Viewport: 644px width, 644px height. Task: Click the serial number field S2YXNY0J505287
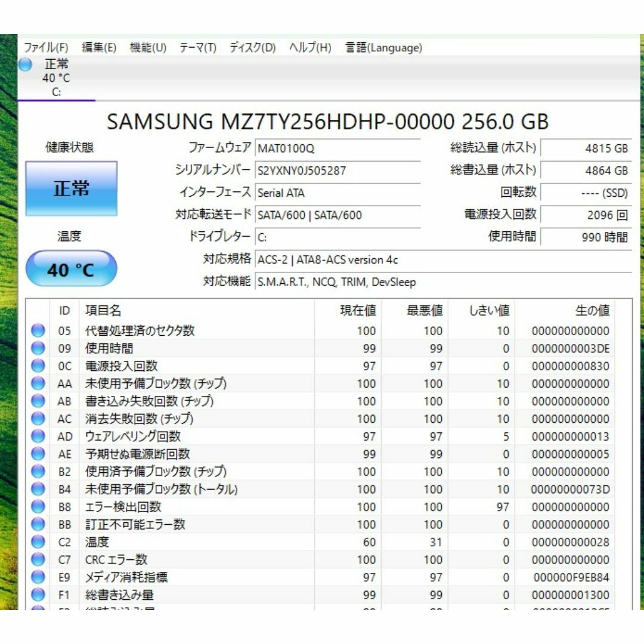tap(338, 171)
